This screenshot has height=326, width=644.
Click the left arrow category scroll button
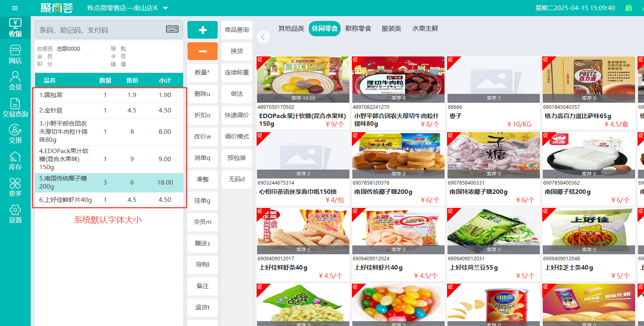(263, 37)
